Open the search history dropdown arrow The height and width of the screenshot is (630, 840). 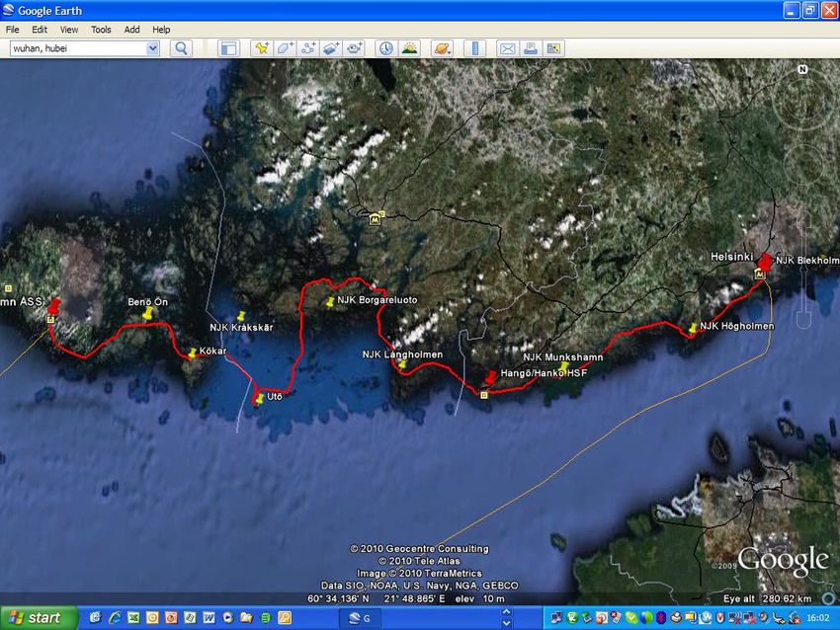(x=152, y=48)
